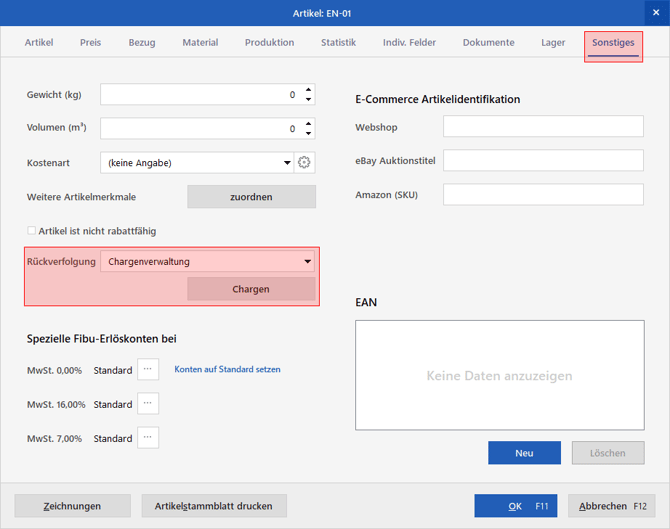Enable 'Artikel ist nicht rabattfähig' checkbox
670x529 pixels.
pyautogui.click(x=31, y=231)
